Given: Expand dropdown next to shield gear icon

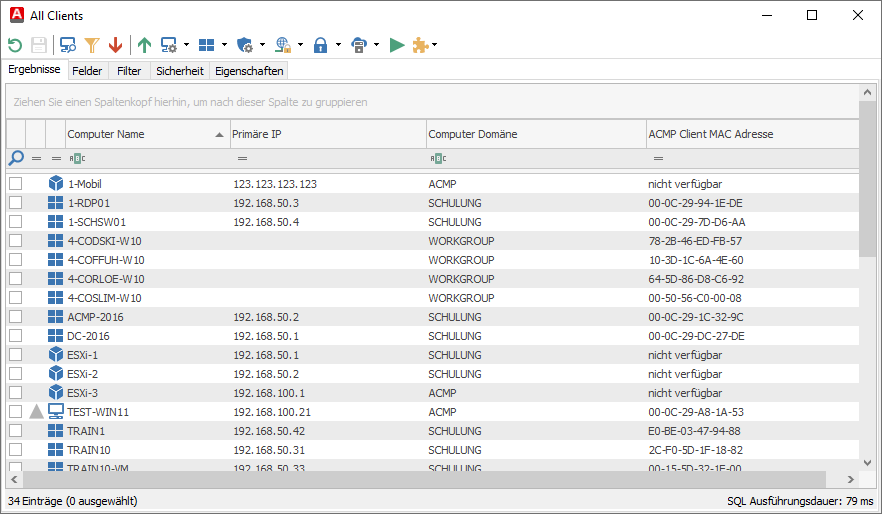Looking at the screenshot, I should pos(262,45).
